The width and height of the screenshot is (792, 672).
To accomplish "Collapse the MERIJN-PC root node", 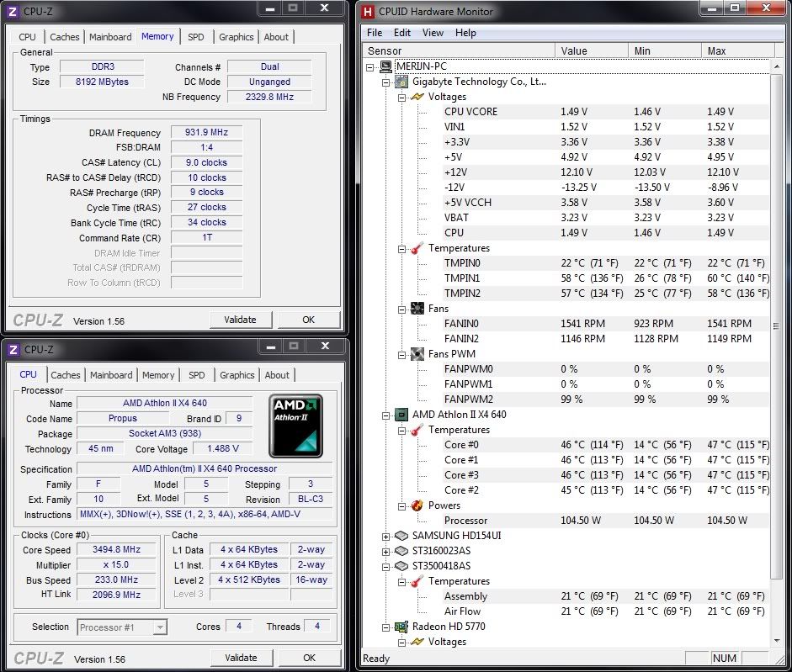I will point(370,66).
